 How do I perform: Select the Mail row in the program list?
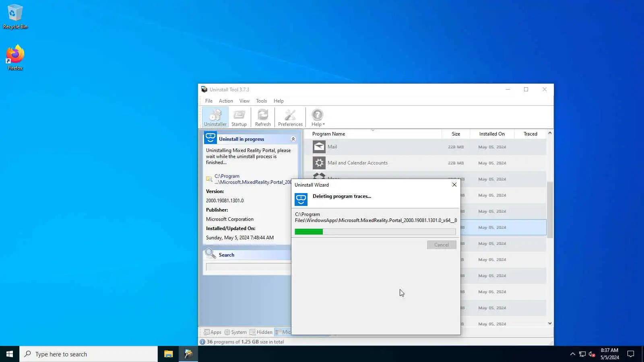coord(425,147)
